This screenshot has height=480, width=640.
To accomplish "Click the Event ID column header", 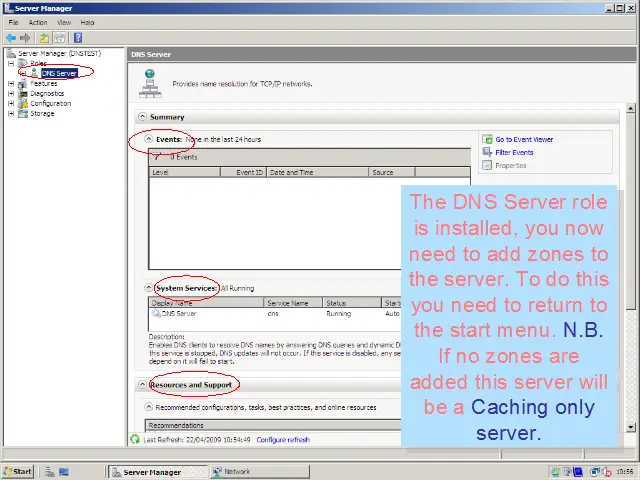I will 244,172.
